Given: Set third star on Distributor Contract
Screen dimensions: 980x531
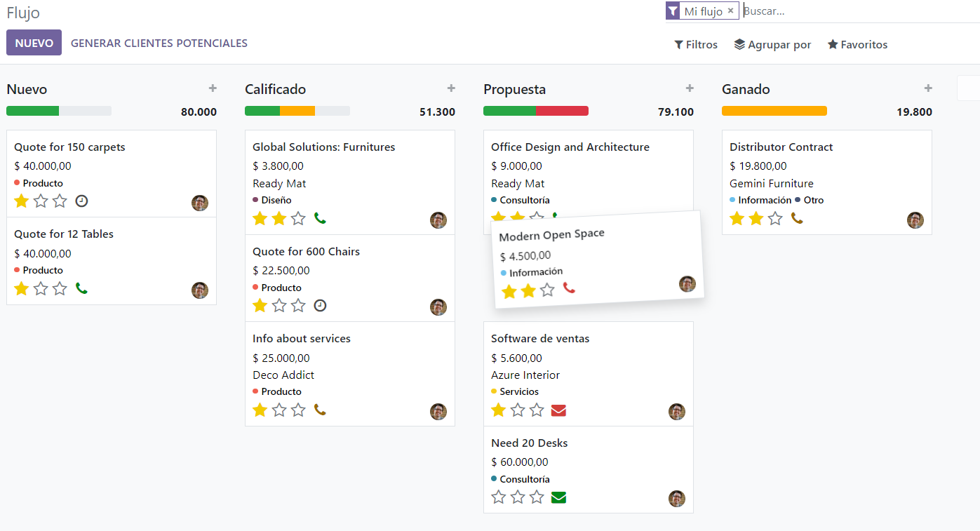Looking at the screenshot, I should point(775,218).
